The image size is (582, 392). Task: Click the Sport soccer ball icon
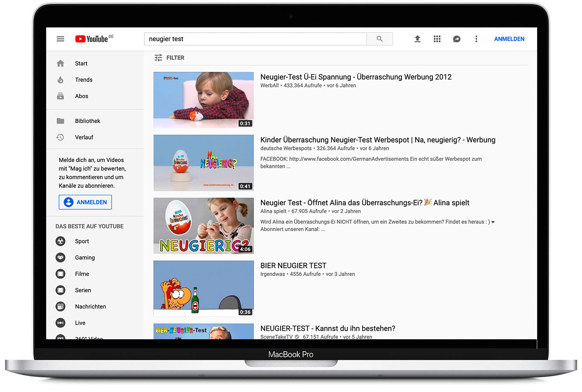coord(61,241)
